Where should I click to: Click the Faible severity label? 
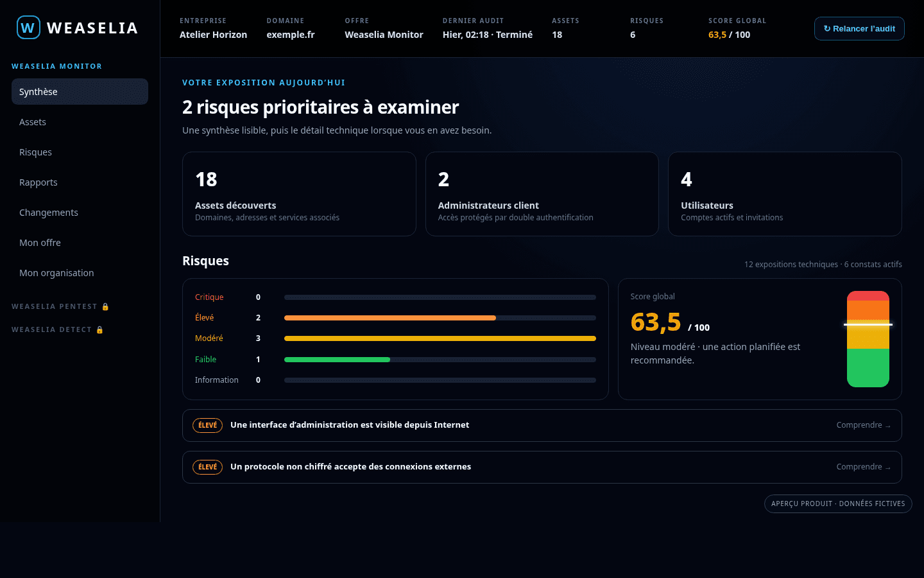(205, 360)
